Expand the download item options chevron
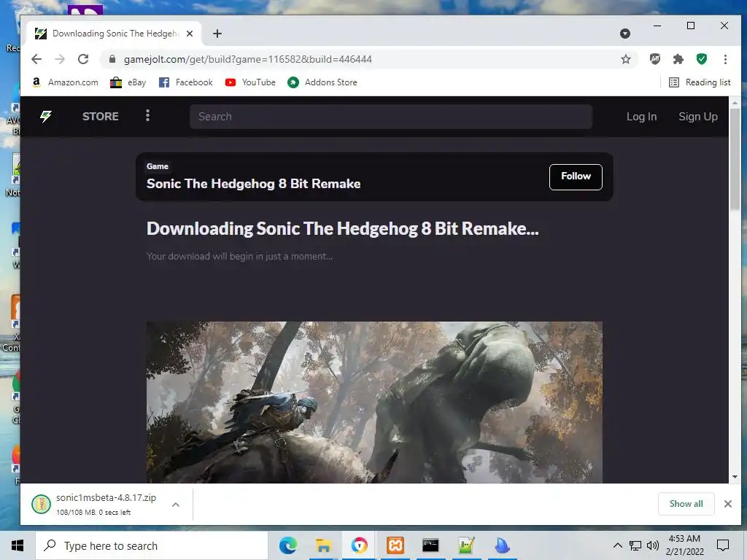This screenshot has height=560, width=747. (176, 505)
